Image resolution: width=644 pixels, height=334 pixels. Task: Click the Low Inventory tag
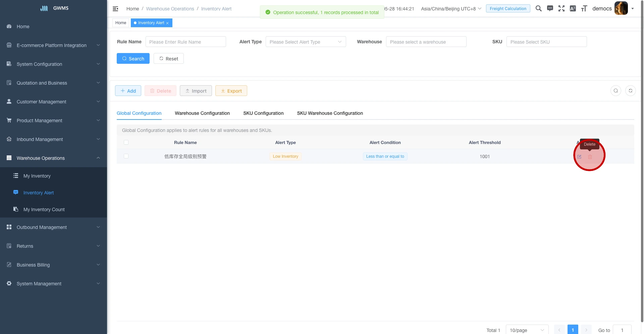coord(285,156)
